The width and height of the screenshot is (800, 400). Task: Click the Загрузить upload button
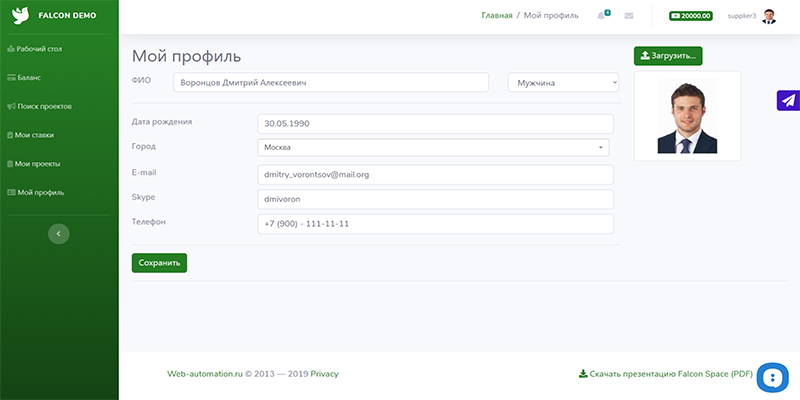668,55
